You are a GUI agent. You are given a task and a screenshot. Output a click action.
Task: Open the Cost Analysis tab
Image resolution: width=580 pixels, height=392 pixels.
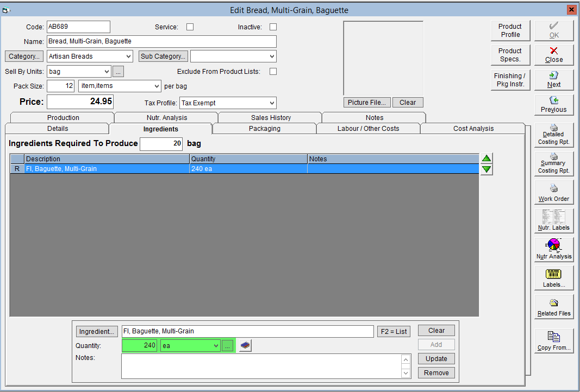(473, 129)
